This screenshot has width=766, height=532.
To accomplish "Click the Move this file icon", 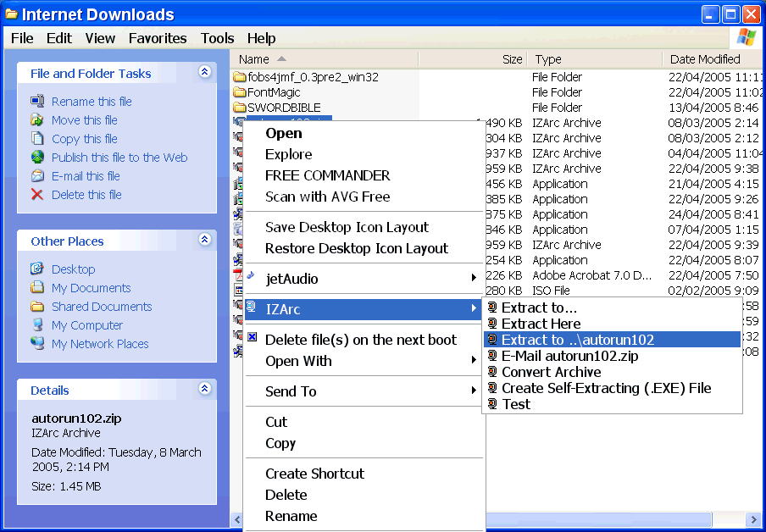I will [37, 119].
